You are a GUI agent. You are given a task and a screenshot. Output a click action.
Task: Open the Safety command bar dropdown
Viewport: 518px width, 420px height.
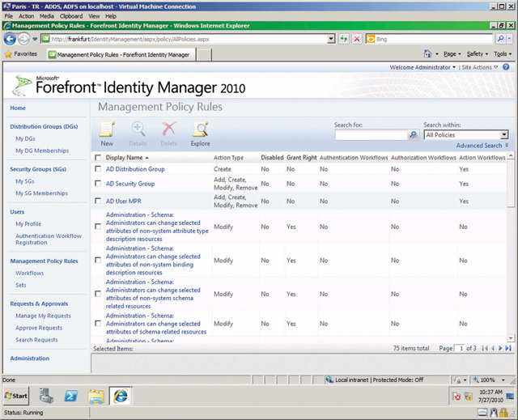pyautogui.click(x=477, y=54)
